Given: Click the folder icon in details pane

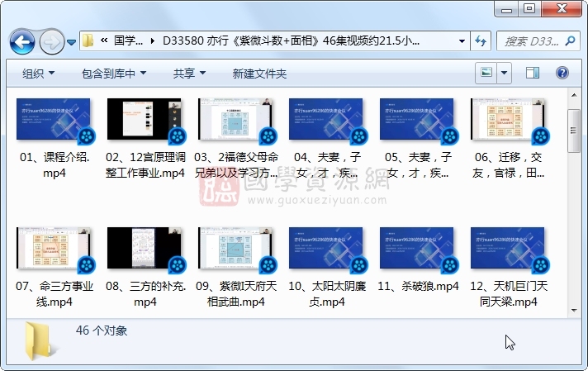Looking at the screenshot, I should [x=40, y=340].
